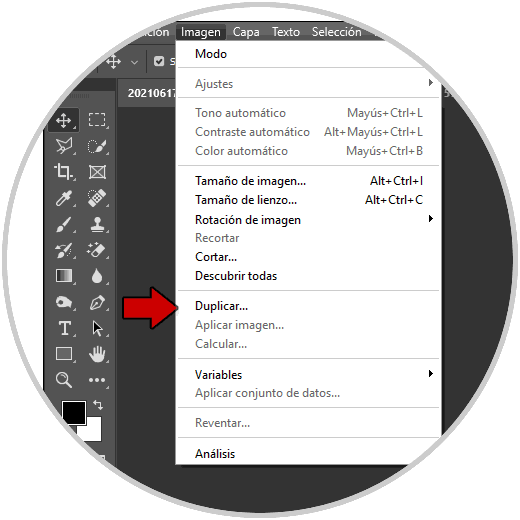Select the Gradient tool

(x=64, y=276)
